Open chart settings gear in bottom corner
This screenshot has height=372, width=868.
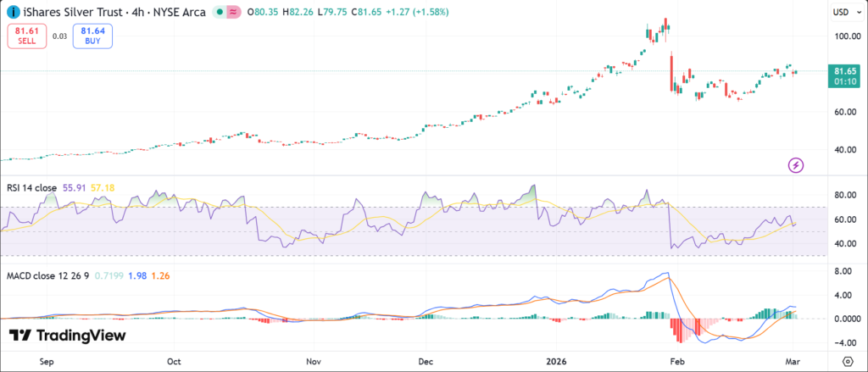(847, 359)
